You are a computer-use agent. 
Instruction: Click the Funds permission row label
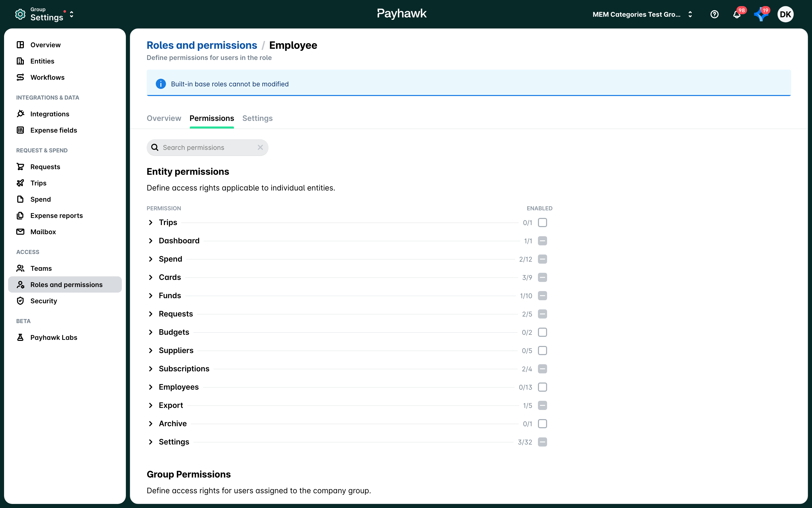170,296
